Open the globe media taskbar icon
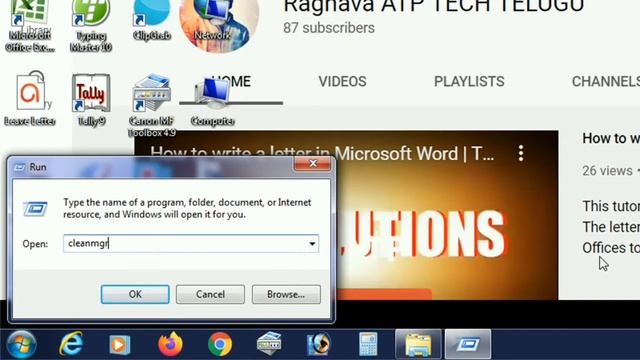The image size is (640, 360). pos(319,344)
